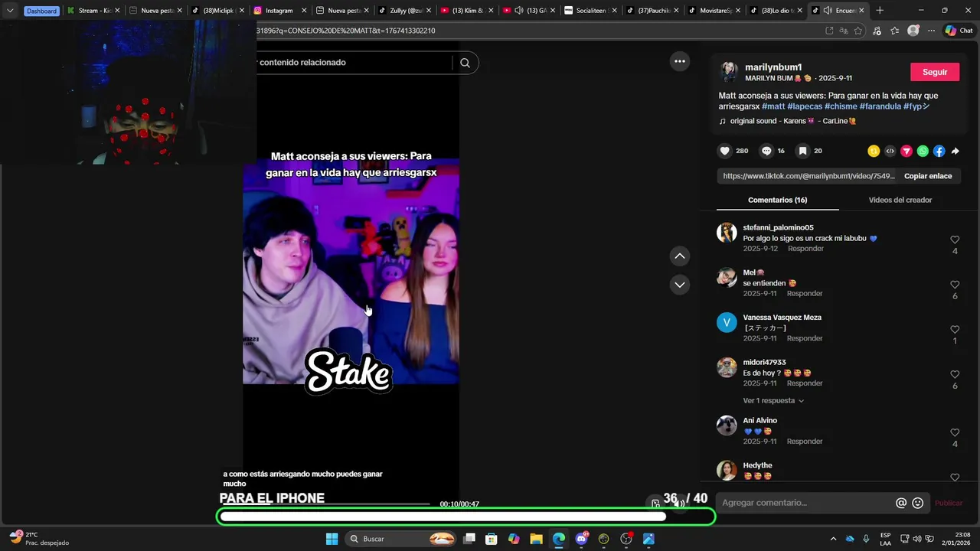Send video to friends with the pink arrow icon
This screenshot has height=551, width=980.
(x=906, y=151)
